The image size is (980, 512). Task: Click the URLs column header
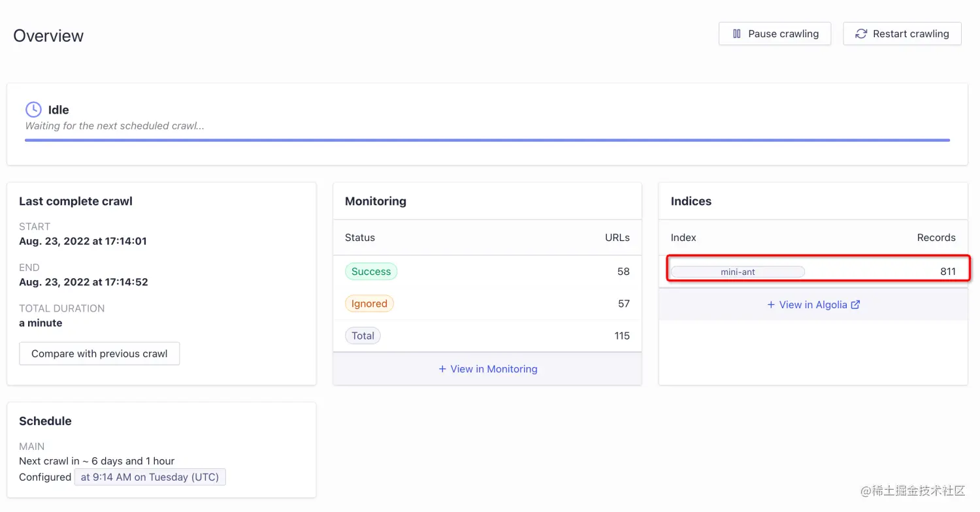617,238
